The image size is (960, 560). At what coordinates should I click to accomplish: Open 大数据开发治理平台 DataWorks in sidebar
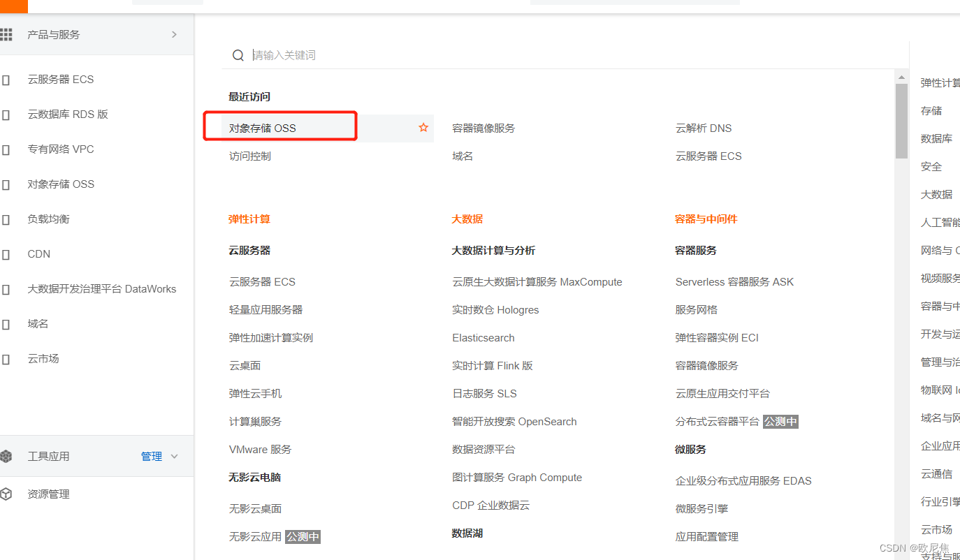coord(102,289)
